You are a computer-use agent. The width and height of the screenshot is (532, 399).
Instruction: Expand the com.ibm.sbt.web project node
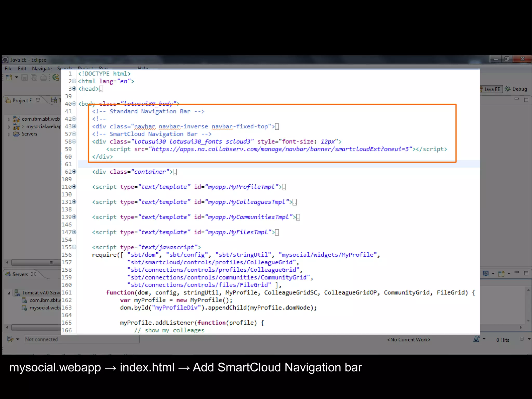pos(9,119)
